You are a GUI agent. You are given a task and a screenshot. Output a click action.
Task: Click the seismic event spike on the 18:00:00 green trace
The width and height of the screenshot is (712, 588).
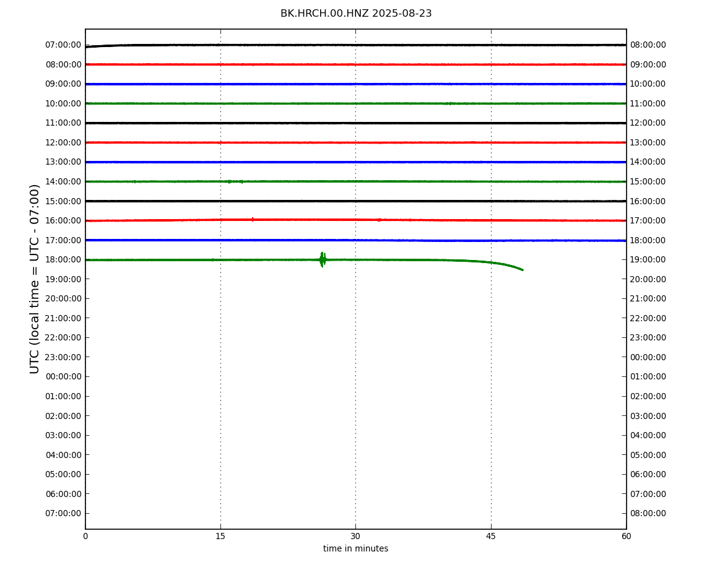click(323, 260)
